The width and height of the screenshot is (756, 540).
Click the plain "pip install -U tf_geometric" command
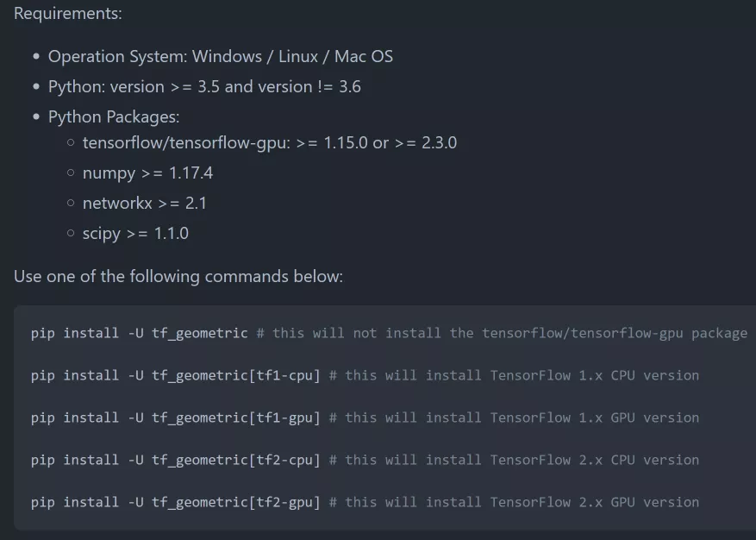pos(139,333)
